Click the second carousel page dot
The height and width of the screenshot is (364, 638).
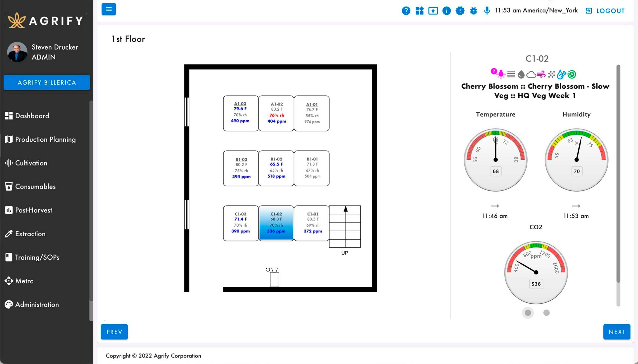[547, 313]
